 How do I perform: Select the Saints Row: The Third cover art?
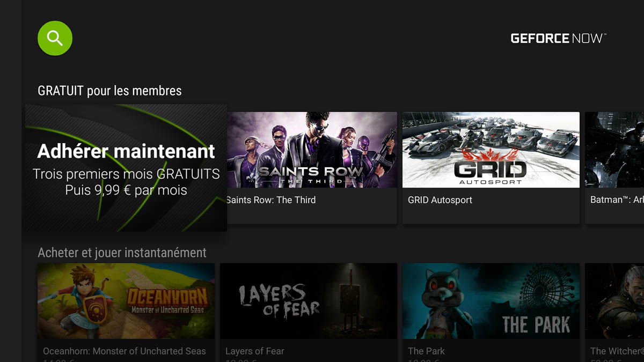(311, 150)
